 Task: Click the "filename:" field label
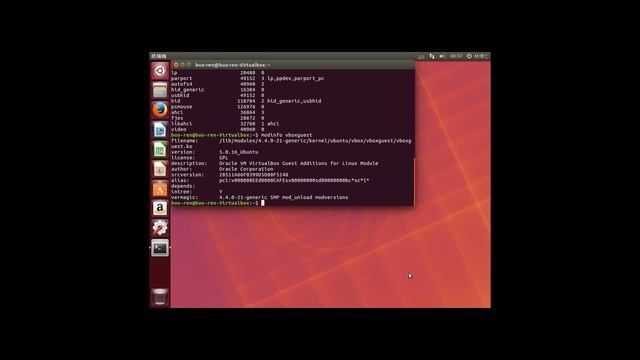pyautogui.click(x=184, y=140)
